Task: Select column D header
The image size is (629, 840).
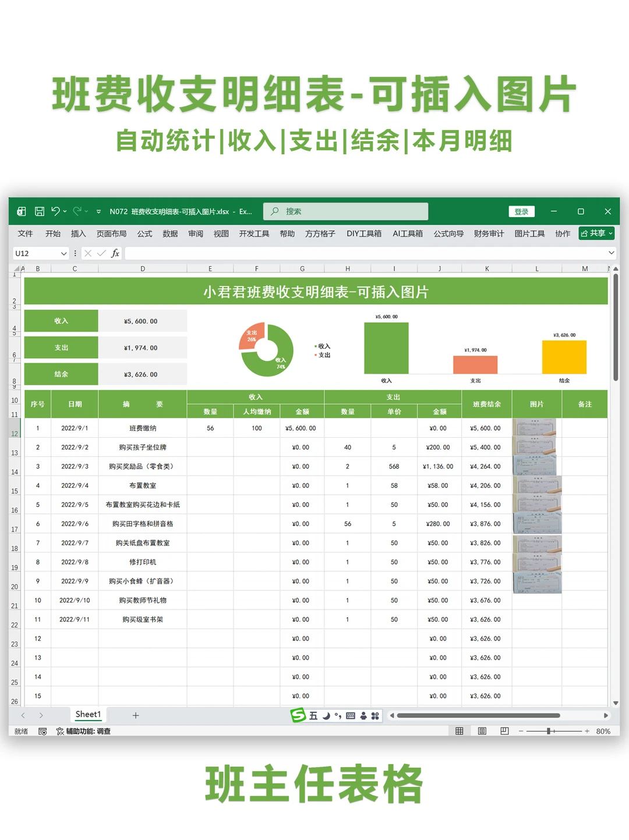Action: (x=143, y=268)
